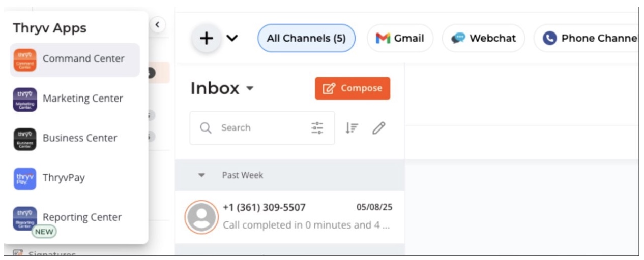Image resolution: width=644 pixels, height=260 pixels.
Task: Switch to the Gmail channel
Action: point(400,38)
